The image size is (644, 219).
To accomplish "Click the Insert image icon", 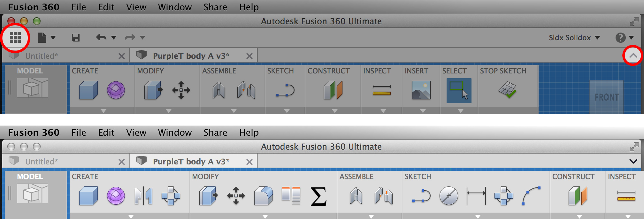I will pyautogui.click(x=421, y=90).
